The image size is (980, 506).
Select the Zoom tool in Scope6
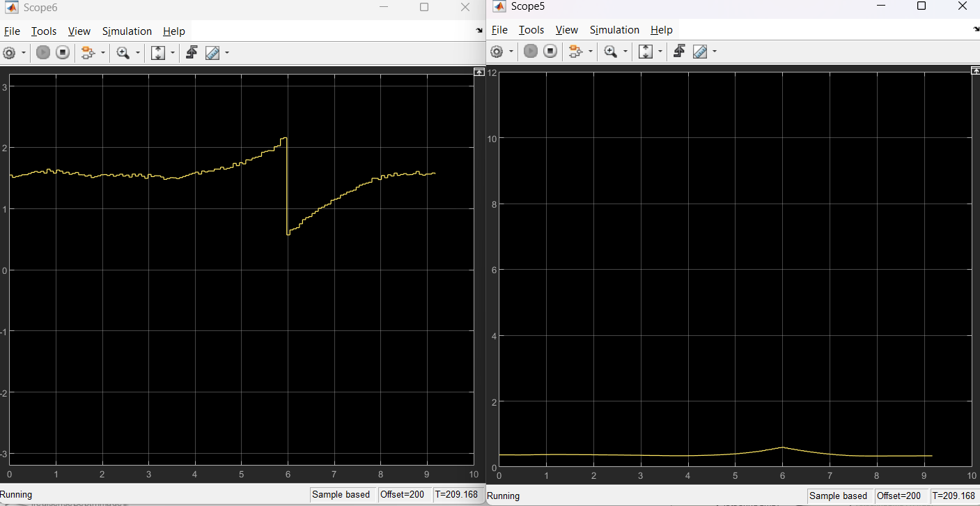[x=123, y=53]
